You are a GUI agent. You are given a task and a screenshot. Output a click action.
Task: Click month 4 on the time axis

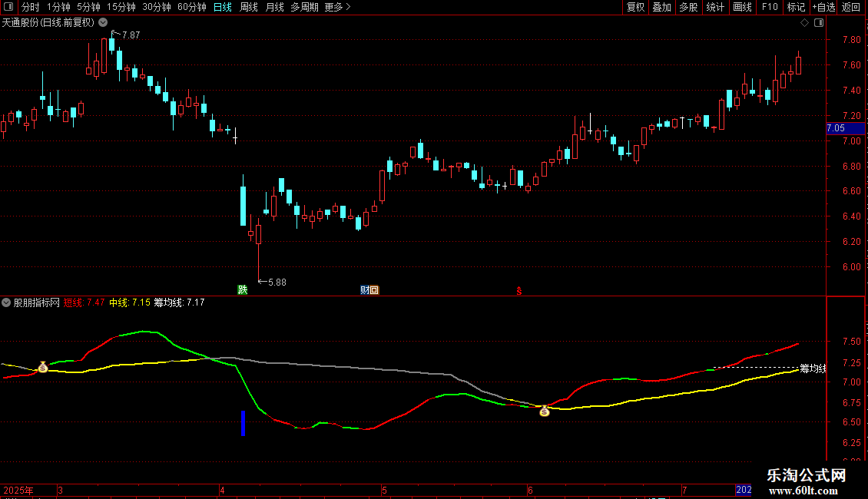tap(222, 490)
